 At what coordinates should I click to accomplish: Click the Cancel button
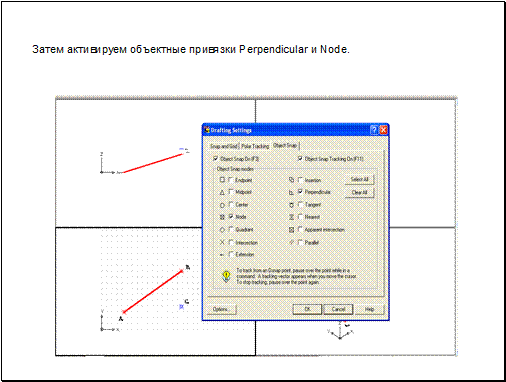[x=338, y=309]
